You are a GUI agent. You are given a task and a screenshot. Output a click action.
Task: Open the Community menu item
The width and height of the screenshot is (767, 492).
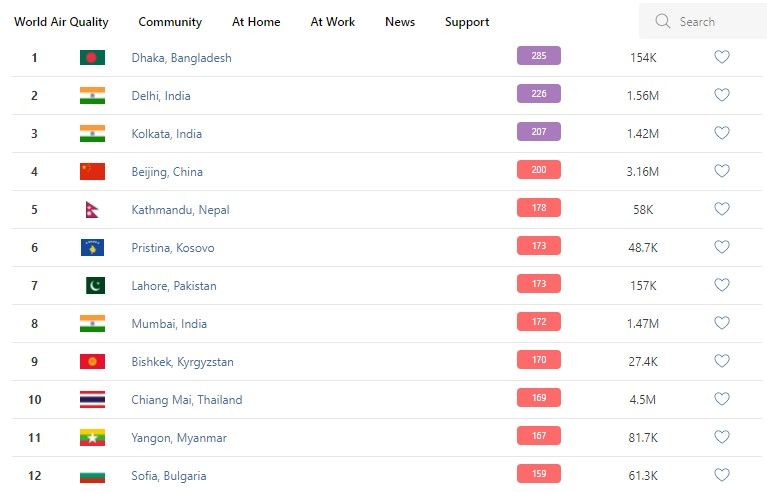tap(170, 22)
